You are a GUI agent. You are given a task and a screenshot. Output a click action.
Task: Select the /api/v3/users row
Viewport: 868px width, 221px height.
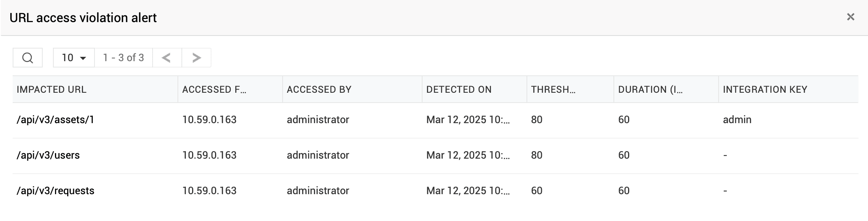48,155
